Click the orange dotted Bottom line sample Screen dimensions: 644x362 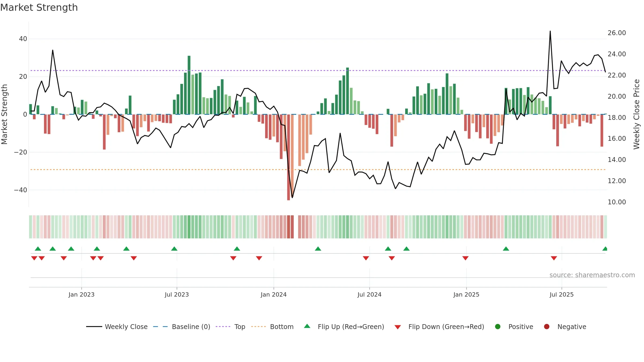[x=259, y=327]
